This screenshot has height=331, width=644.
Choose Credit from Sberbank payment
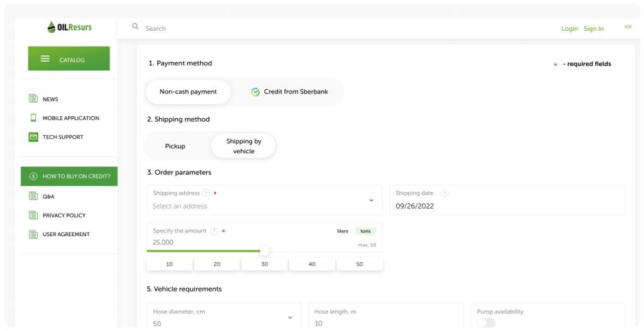(x=289, y=92)
